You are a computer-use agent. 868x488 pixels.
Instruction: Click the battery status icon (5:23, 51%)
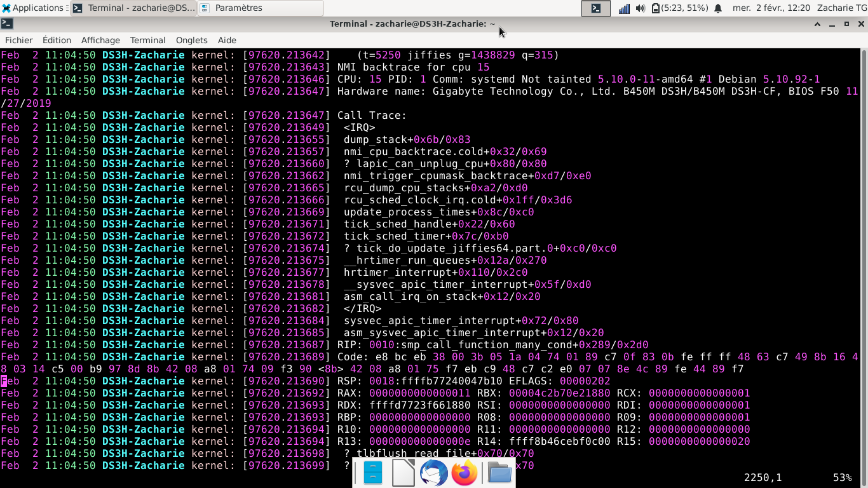click(x=679, y=8)
